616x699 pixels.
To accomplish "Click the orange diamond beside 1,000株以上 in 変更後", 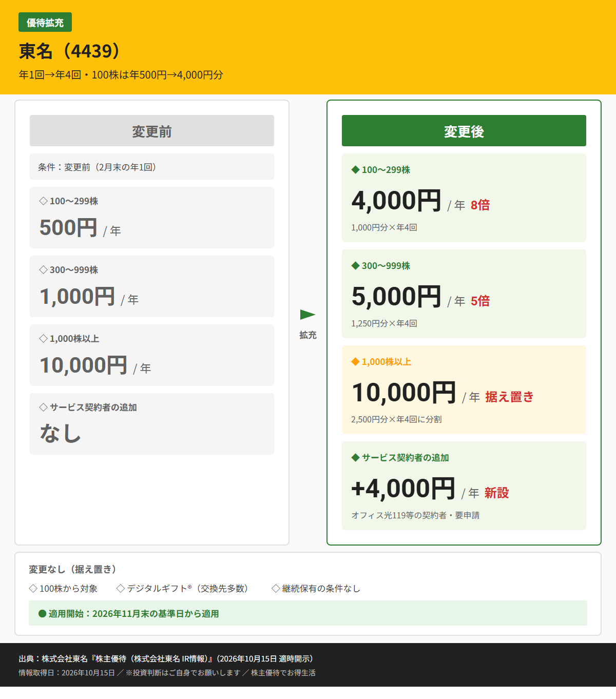I will [355, 362].
